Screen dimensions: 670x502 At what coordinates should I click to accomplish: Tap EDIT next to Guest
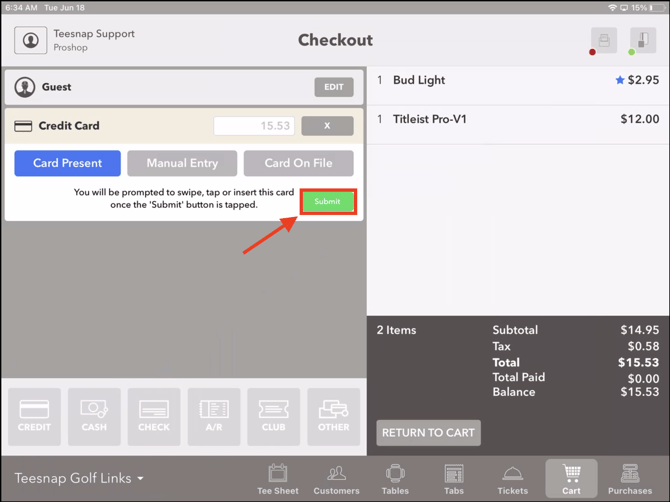coord(334,87)
